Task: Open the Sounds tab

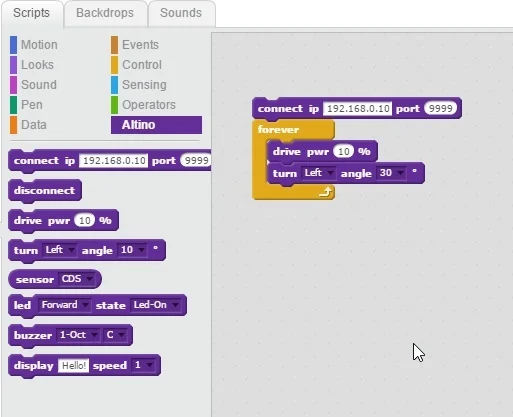Action: point(181,13)
